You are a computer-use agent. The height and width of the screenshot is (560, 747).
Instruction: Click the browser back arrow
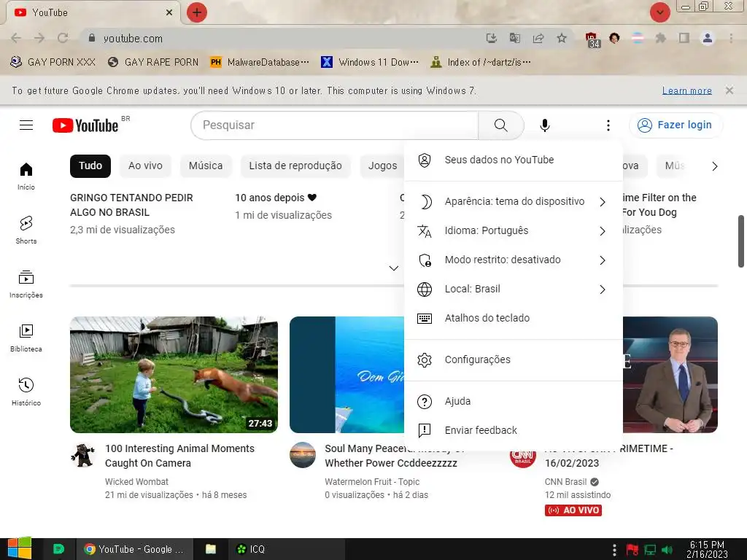point(16,38)
